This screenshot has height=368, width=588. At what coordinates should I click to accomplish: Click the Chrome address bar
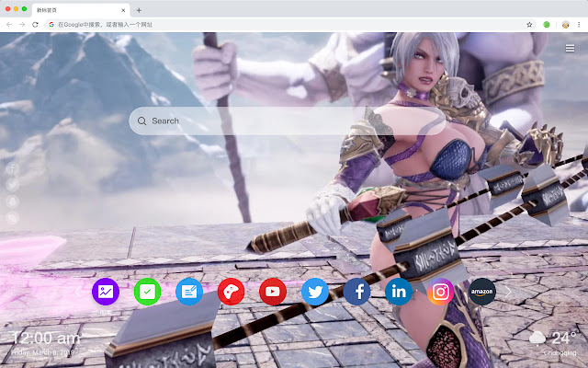click(288, 25)
